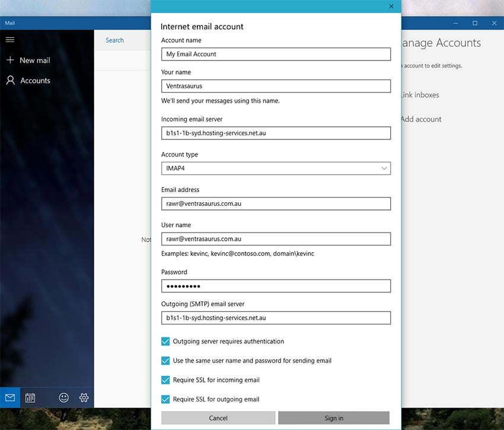Image resolution: width=504 pixels, height=430 pixels.
Task: Uncheck Outgoing server requires authentication
Action: (165, 341)
